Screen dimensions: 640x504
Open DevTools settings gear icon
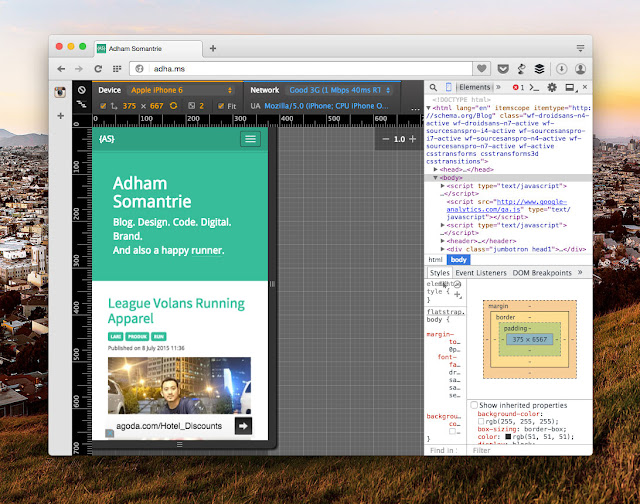(x=552, y=87)
